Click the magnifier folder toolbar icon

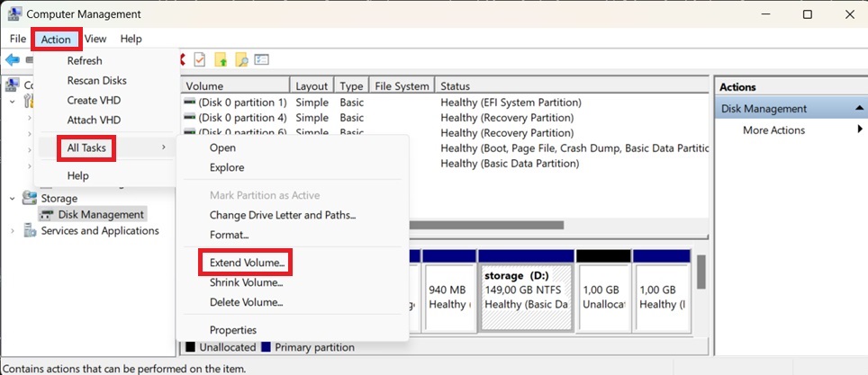click(241, 59)
